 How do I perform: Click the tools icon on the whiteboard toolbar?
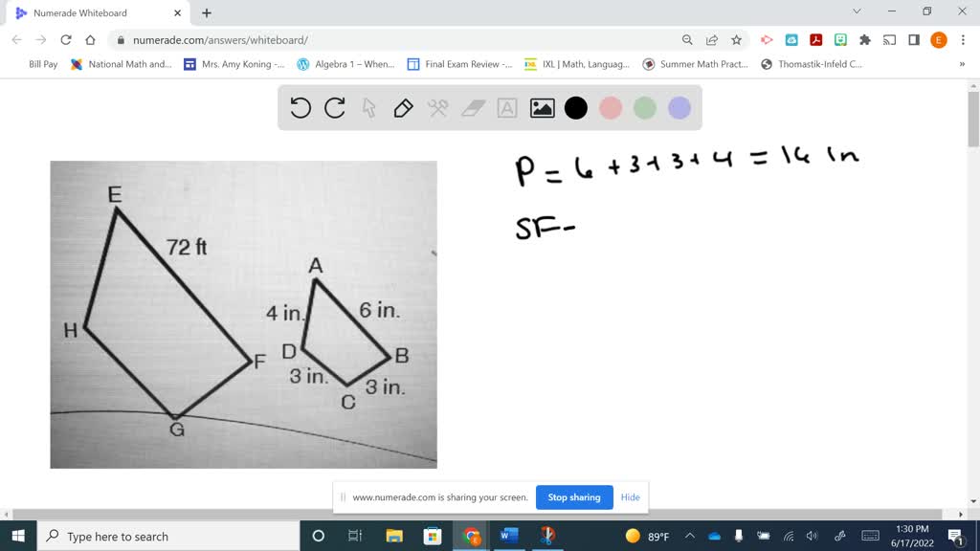[x=436, y=108]
